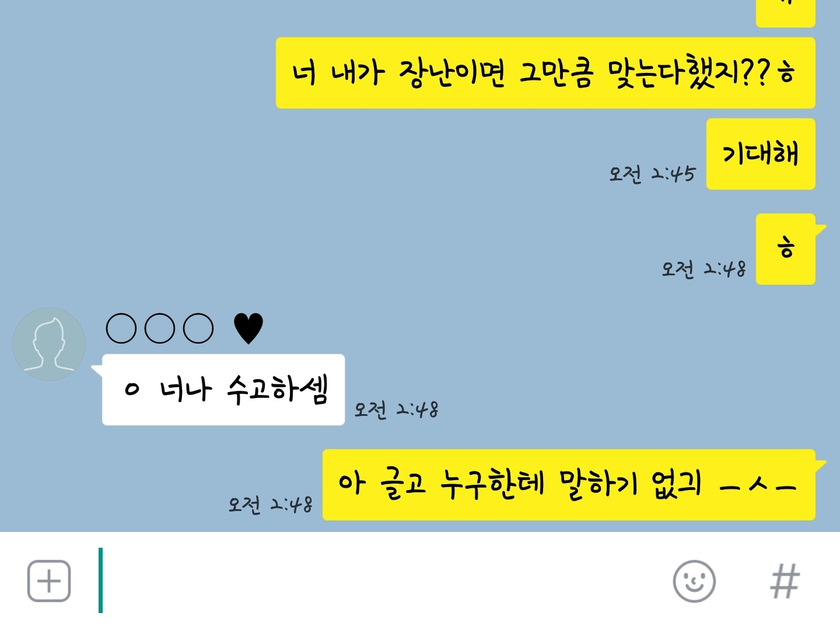Open the plus attachment menu

(x=49, y=581)
